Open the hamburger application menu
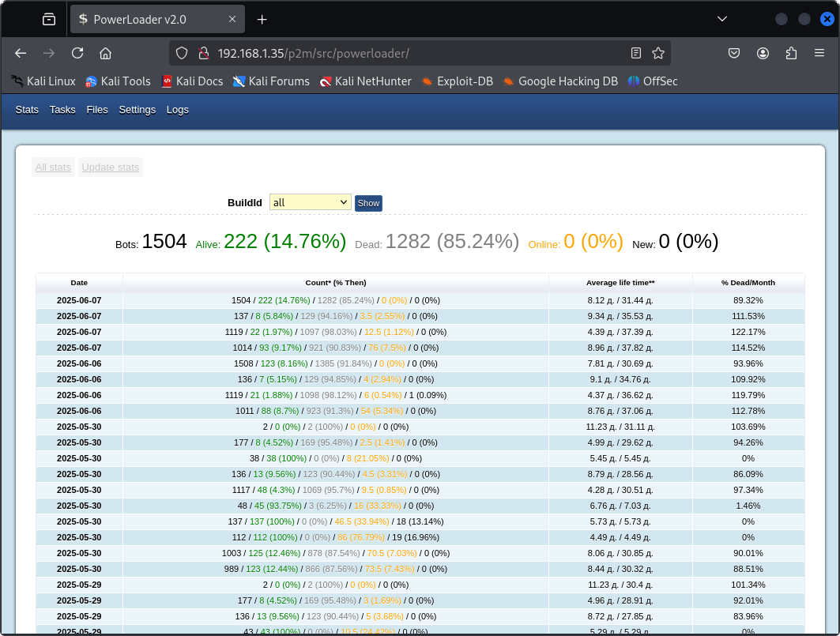 click(x=819, y=53)
